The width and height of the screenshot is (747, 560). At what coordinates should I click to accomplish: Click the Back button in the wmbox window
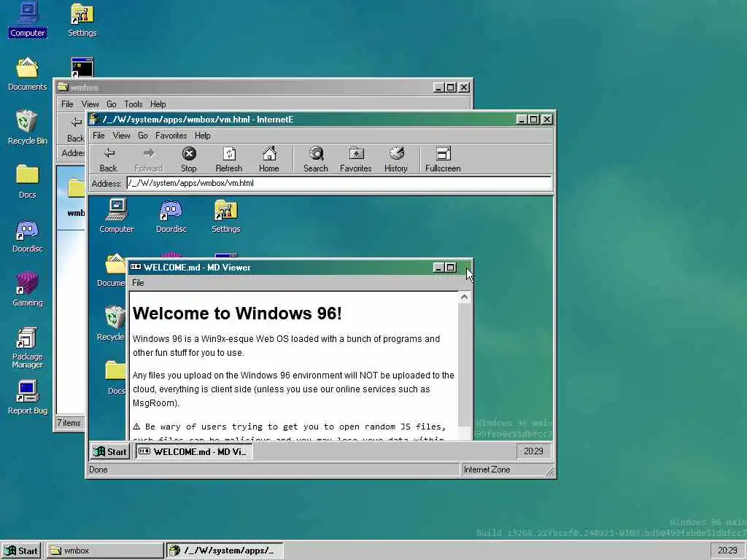tap(76, 129)
